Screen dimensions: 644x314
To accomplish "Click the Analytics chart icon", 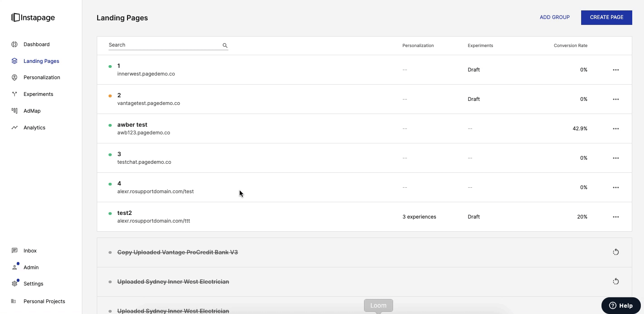I will (14, 128).
